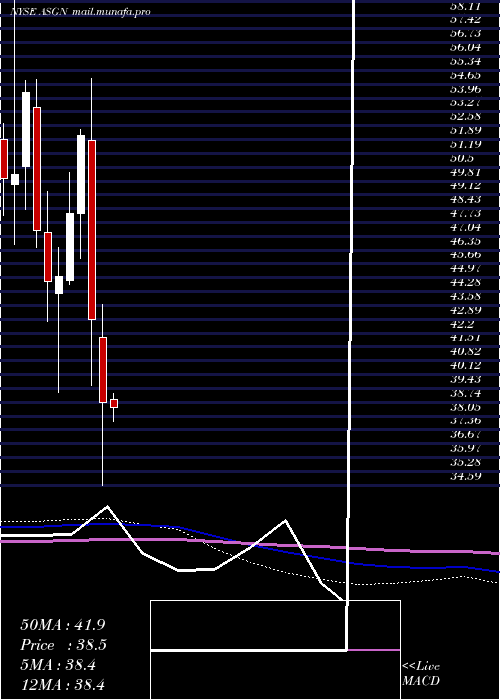The image size is (500, 700).
Task: Click the NYSE ASGN mail.munafa.pro title text
Action: [80, 12]
